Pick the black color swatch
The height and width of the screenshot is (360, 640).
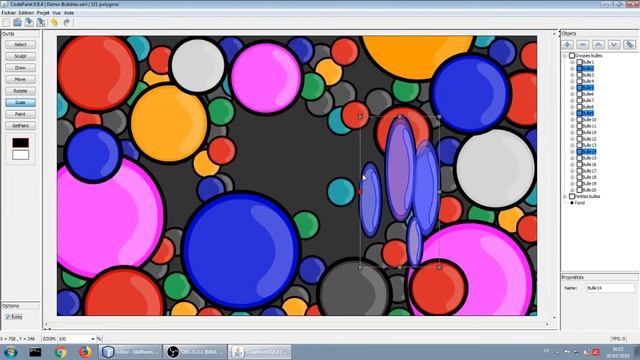coord(20,142)
